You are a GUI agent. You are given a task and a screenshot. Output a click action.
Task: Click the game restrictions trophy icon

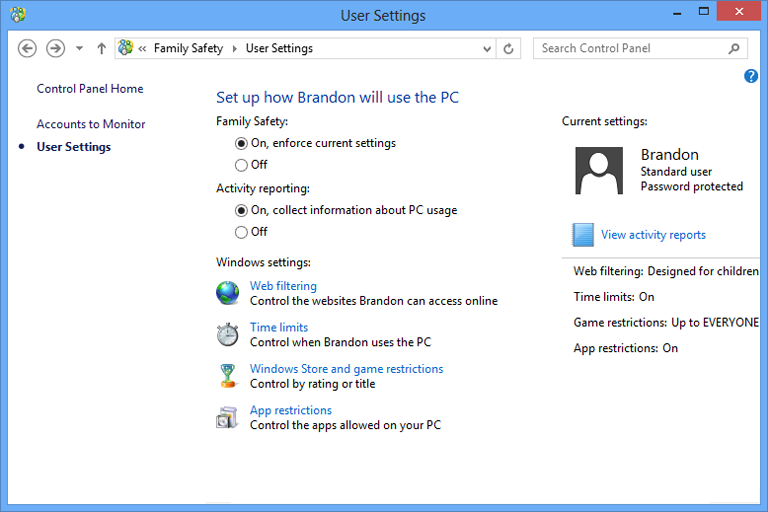(x=228, y=376)
